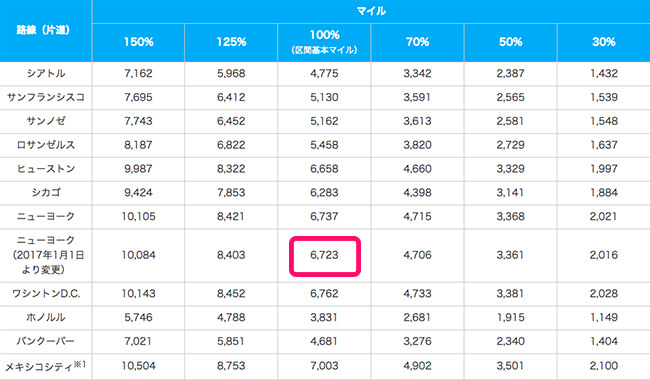650x380 pixels.
Task: Select the バンクーバー row label
Action: coord(46,341)
